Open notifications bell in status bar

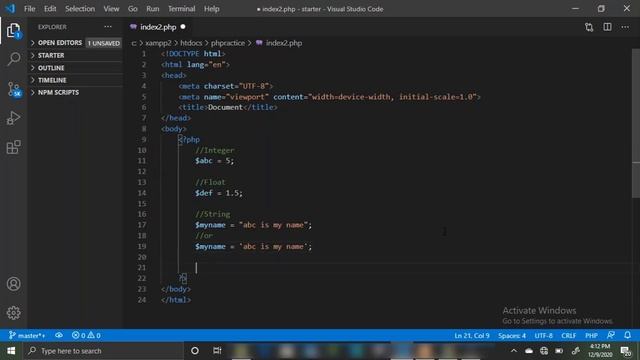(627, 335)
